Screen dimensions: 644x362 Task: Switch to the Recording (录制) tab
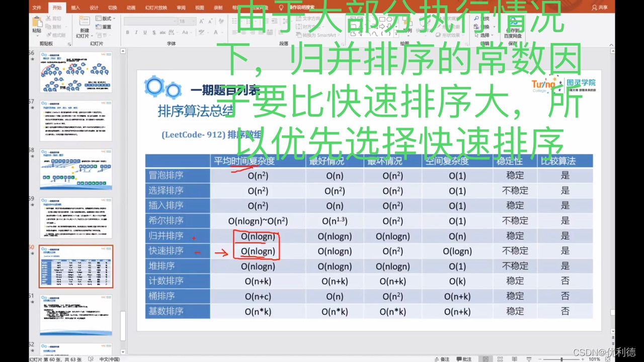coord(218,8)
